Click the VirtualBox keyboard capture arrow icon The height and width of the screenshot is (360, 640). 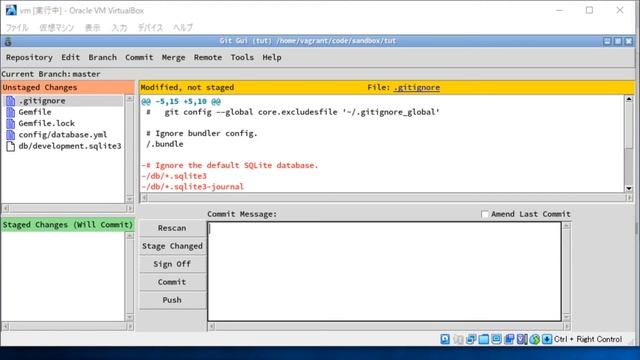pos(547,339)
